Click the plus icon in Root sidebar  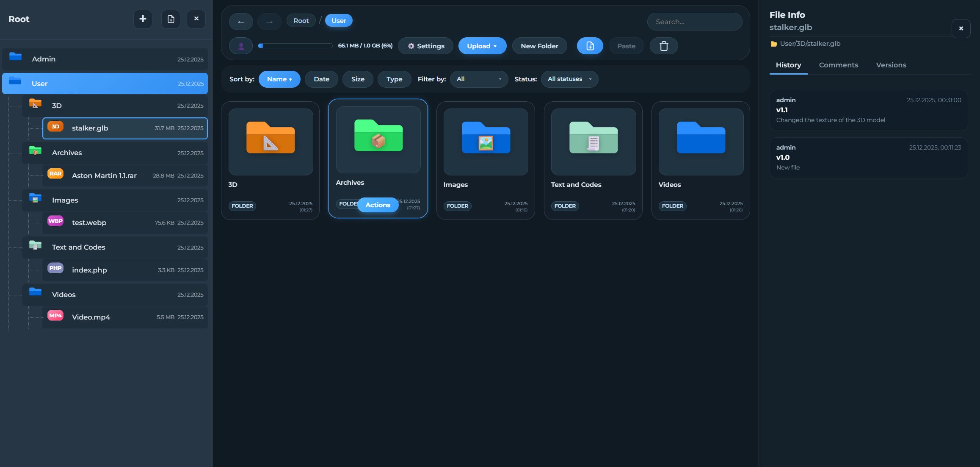click(143, 19)
